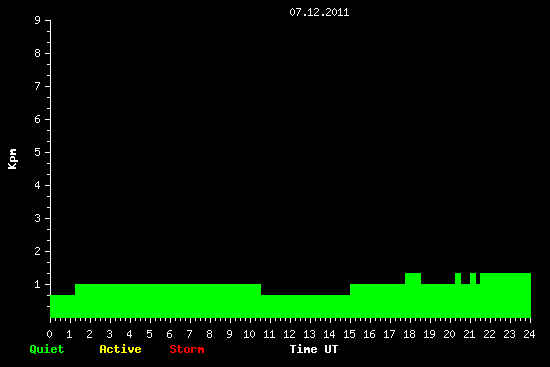Screen dimensions: 550x367
Task: Click the 9 on the Kp axis
Action: [38, 20]
